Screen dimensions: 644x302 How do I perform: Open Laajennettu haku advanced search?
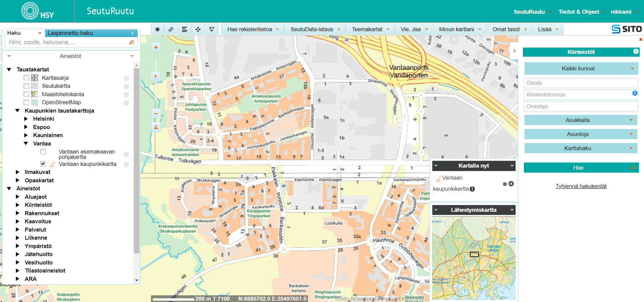91,33
